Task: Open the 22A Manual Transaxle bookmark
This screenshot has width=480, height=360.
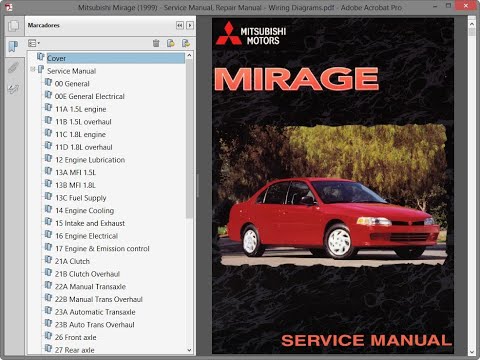Action: pyautogui.click(x=90, y=287)
